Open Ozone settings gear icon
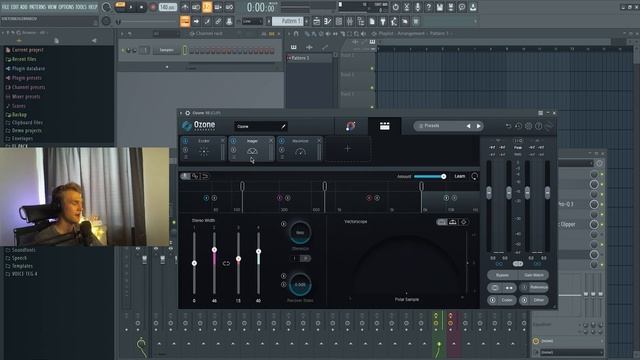This screenshot has height=360, width=640. pos(529,126)
